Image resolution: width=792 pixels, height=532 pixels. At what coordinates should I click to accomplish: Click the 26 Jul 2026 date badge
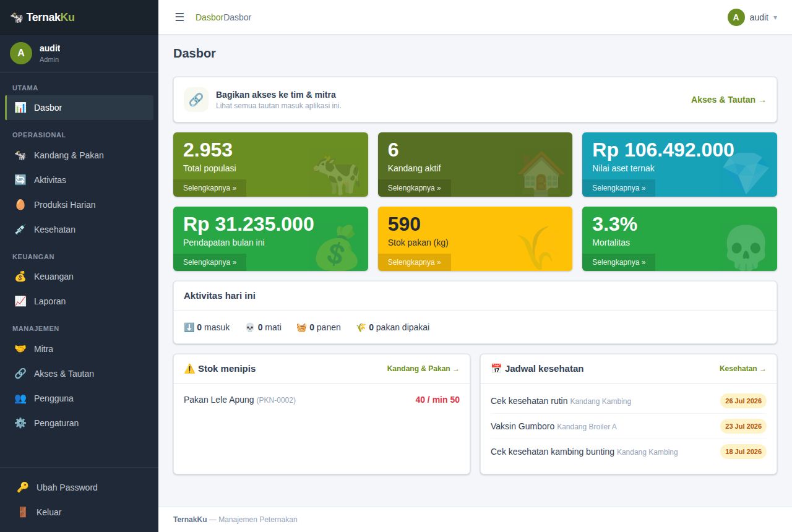743,401
